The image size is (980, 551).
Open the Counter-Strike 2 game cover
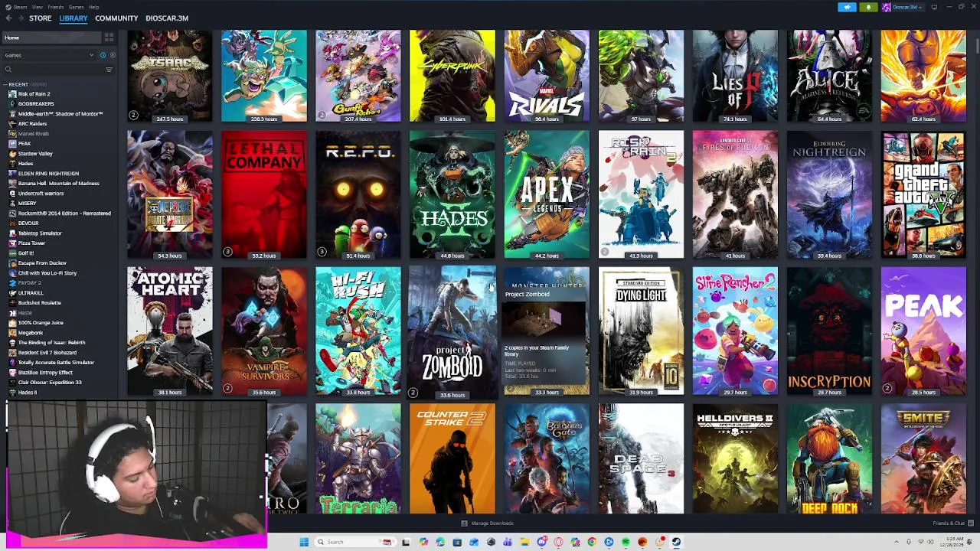coord(452,459)
